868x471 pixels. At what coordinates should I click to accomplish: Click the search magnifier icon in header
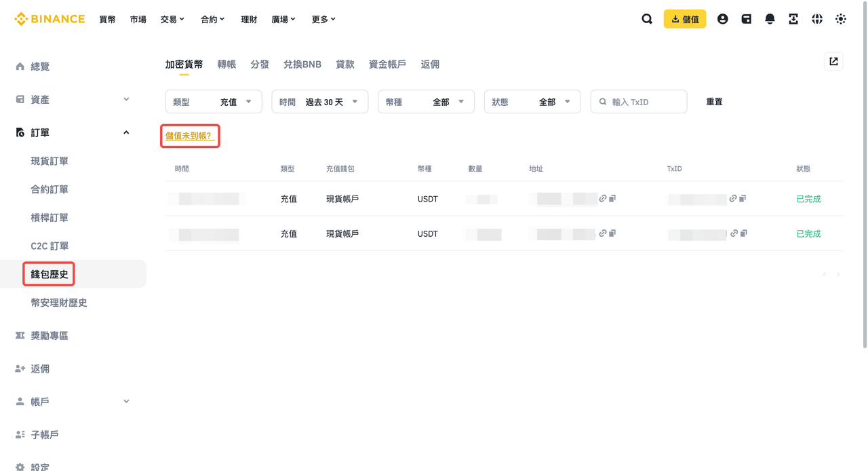[x=647, y=19]
